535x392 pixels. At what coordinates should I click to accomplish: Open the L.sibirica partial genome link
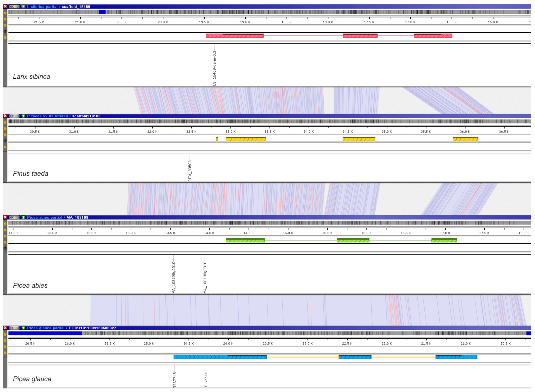42,7
